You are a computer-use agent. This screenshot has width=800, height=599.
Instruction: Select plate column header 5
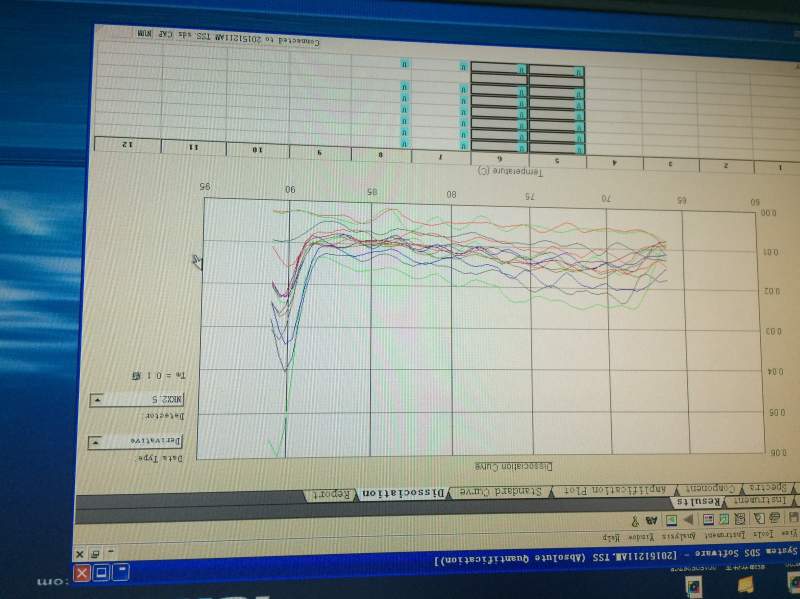coord(557,160)
